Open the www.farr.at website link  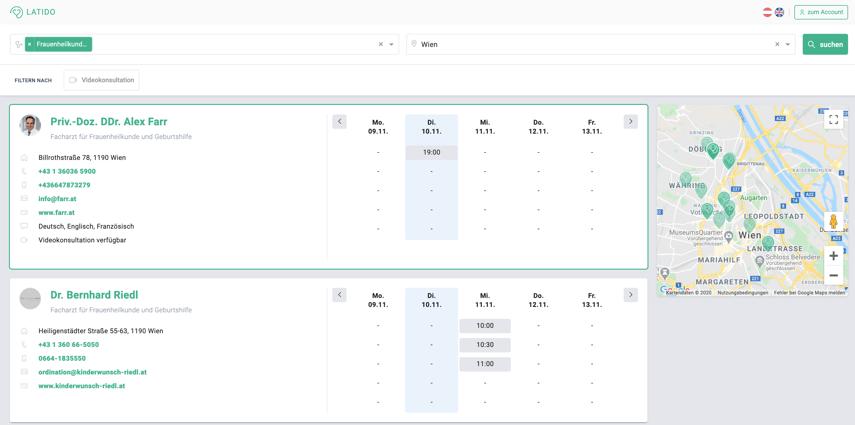(x=56, y=213)
